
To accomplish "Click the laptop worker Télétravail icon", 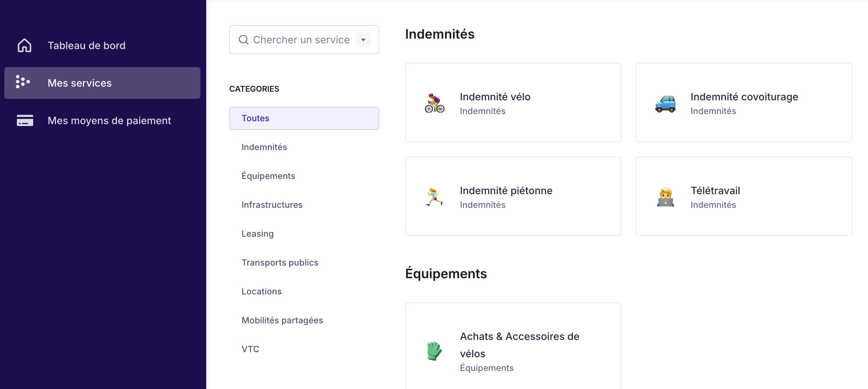I will point(665,197).
